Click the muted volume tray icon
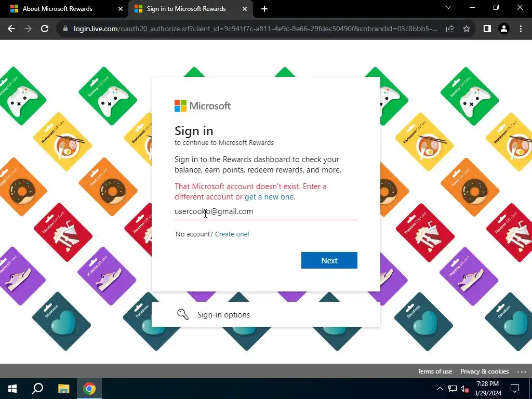 (465, 389)
